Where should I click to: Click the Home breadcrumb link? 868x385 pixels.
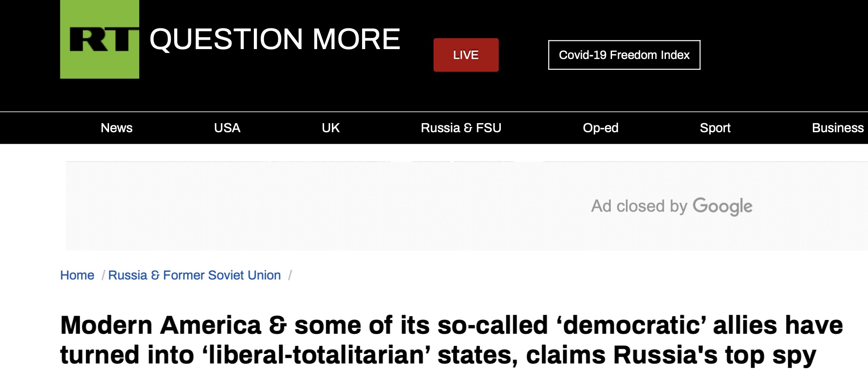[x=77, y=275]
